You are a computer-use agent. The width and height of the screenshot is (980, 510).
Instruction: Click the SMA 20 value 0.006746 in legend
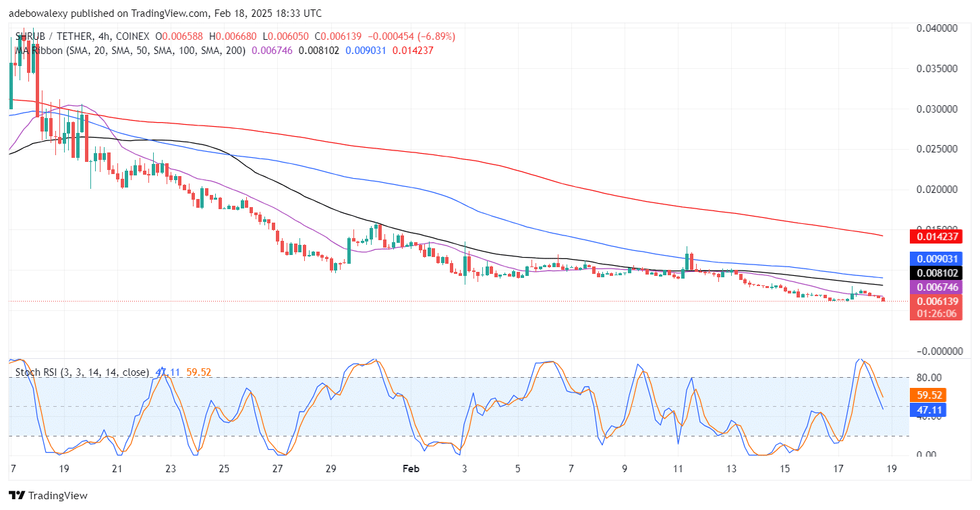pyautogui.click(x=271, y=49)
